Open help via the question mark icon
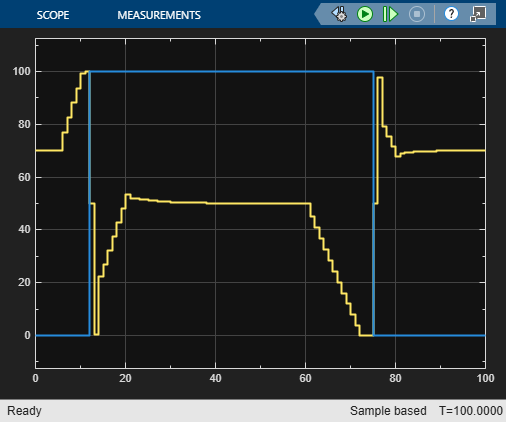The image size is (506, 422). pyautogui.click(x=451, y=14)
